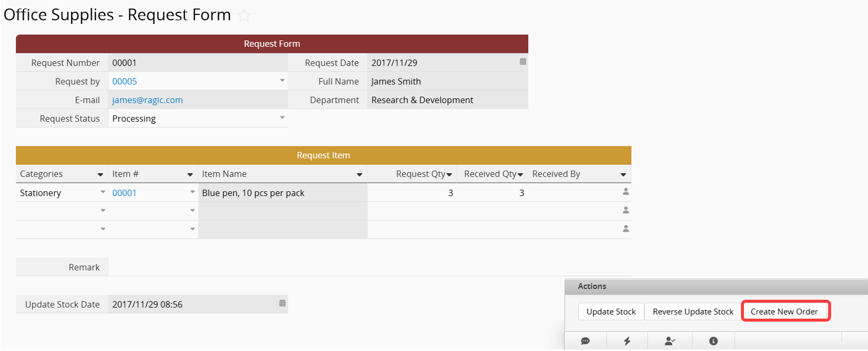
Task: Open the Received By column header menu
Action: tap(623, 175)
